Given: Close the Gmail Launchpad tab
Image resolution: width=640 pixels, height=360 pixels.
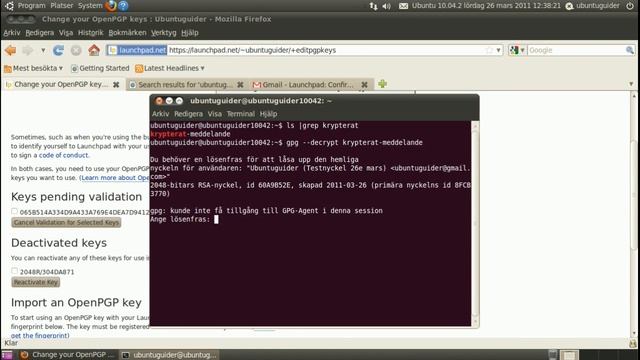Looking at the screenshot, I should pos(364,84).
